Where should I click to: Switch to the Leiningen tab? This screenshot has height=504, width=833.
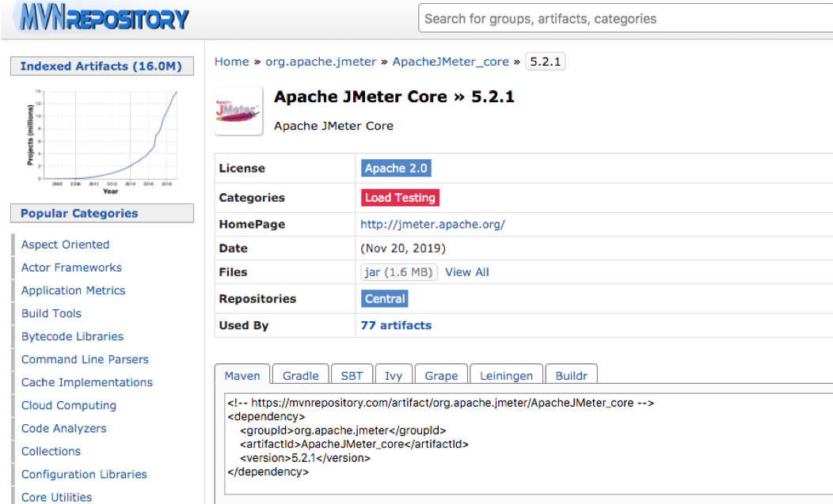coord(506,376)
